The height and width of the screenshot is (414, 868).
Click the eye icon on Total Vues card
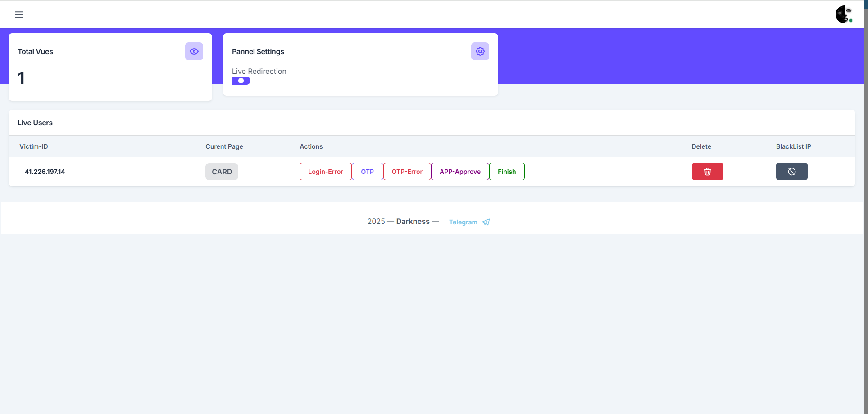tap(194, 51)
